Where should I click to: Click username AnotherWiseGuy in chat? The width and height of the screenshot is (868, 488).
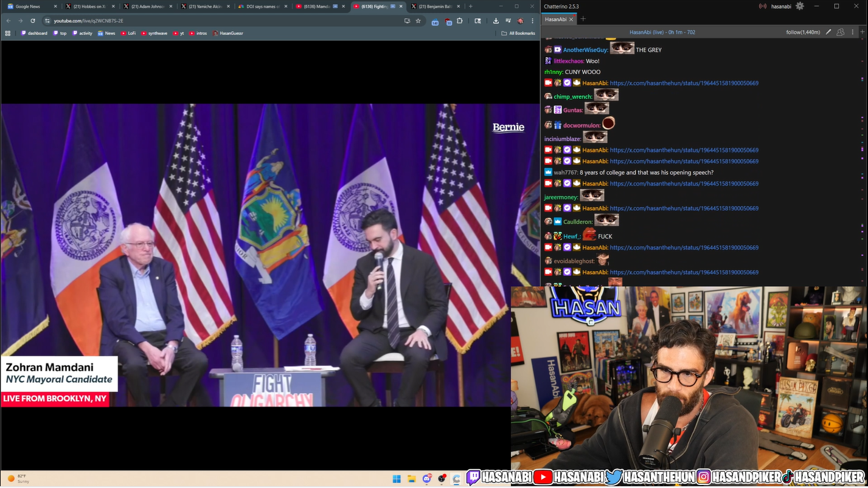585,50
